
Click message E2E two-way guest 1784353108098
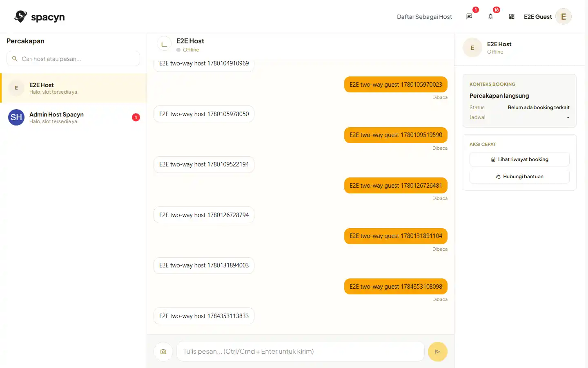(396, 287)
